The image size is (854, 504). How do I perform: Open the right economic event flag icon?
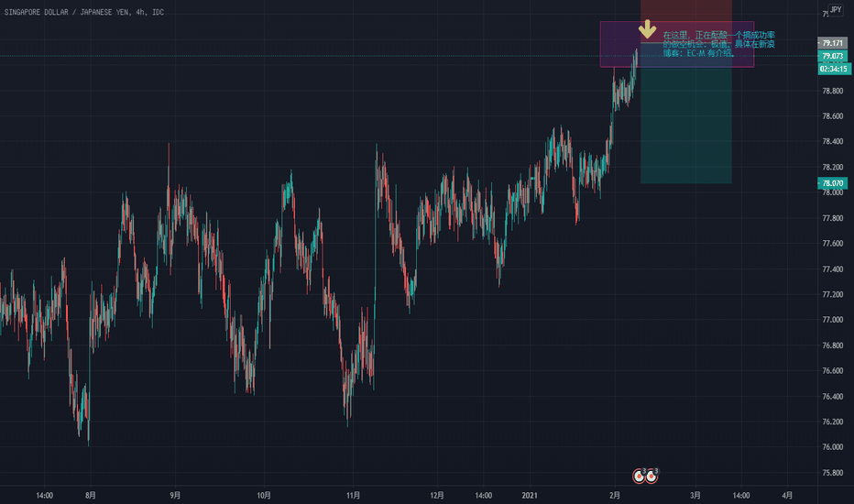pyautogui.click(x=651, y=477)
